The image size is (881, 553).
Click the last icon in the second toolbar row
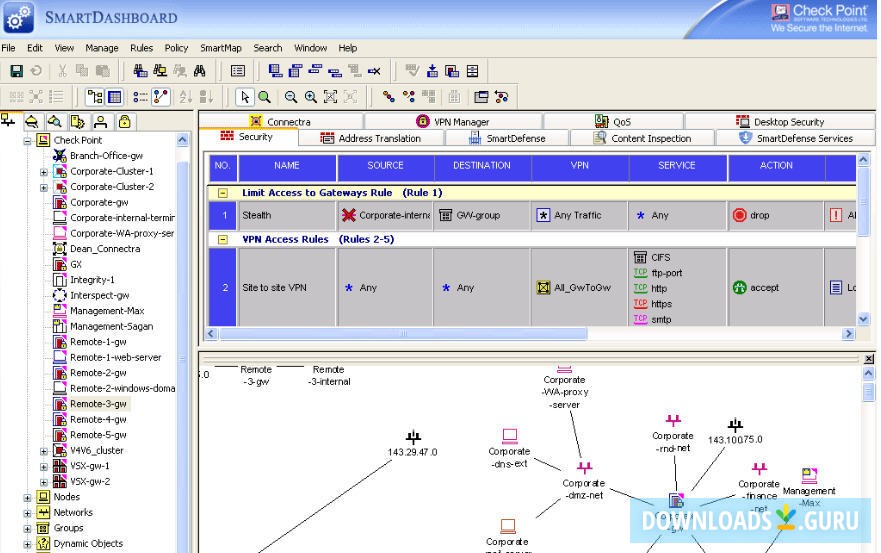501,97
